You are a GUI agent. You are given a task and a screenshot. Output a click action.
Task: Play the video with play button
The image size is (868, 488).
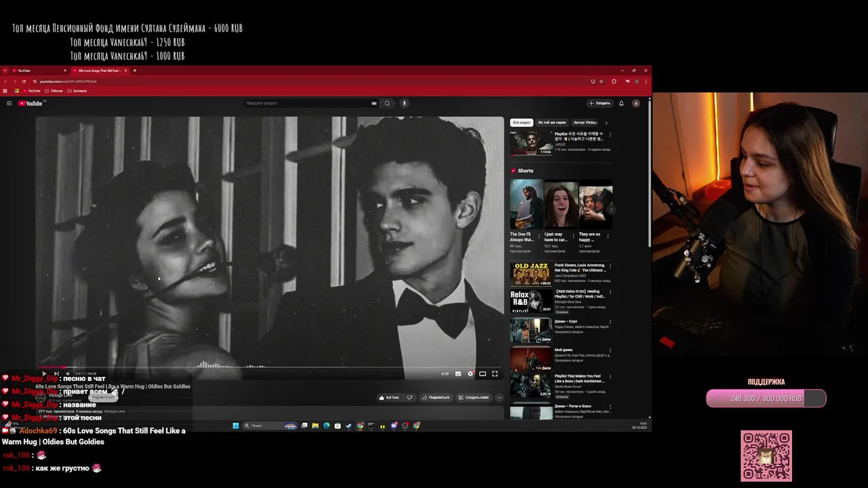click(x=44, y=373)
